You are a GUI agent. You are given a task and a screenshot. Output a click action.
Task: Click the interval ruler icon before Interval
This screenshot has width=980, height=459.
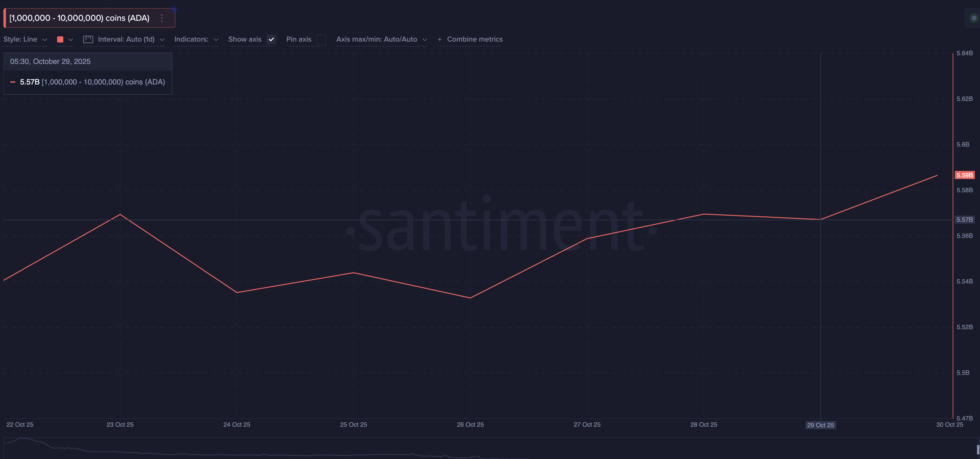[x=88, y=39]
